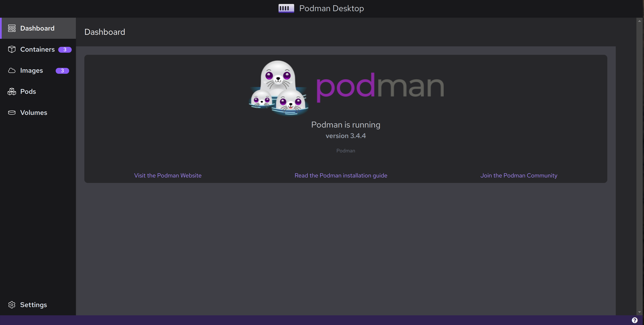644x325 pixels.
Task: Visit the Podman Website link
Action: pyautogui.click(x=168, y=175)
